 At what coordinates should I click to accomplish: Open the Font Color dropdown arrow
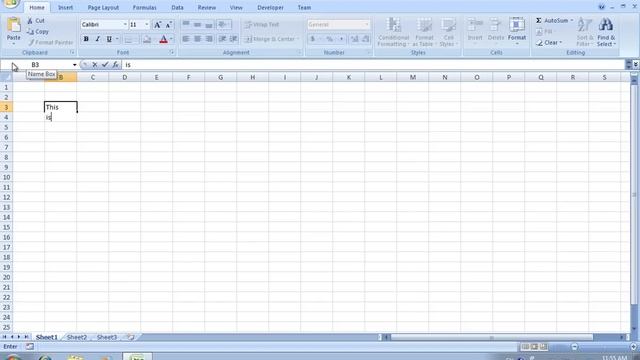pyautogui.click(x=171, y=39)
